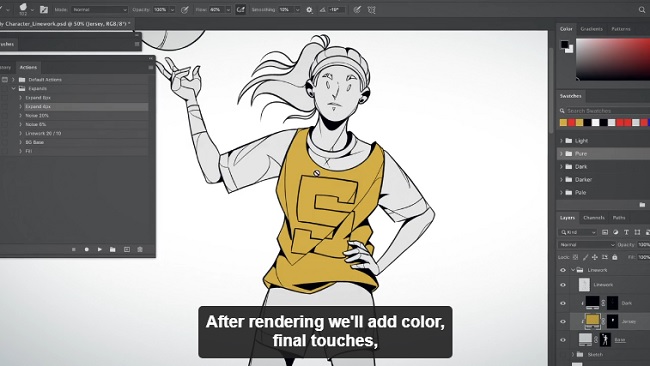Click the search magnifier icon
The height and width of the screenshot is (366, 650).
642,10
